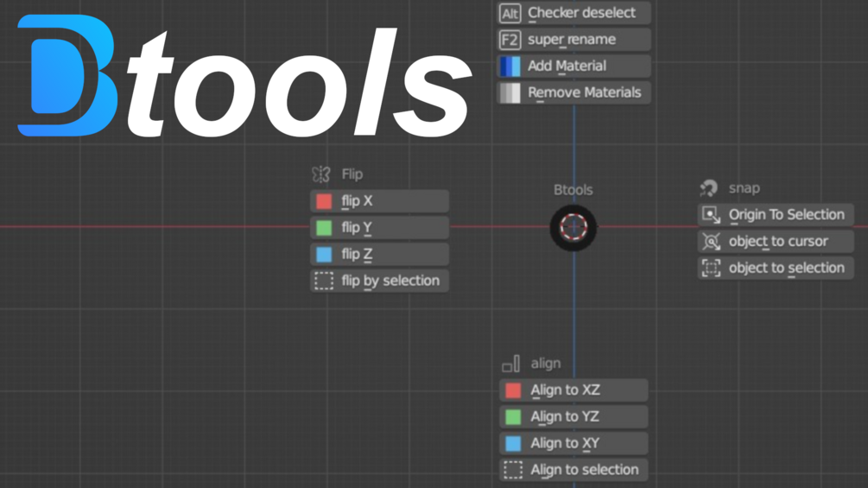Click red square icon beside flip X

tap(324, 201)
